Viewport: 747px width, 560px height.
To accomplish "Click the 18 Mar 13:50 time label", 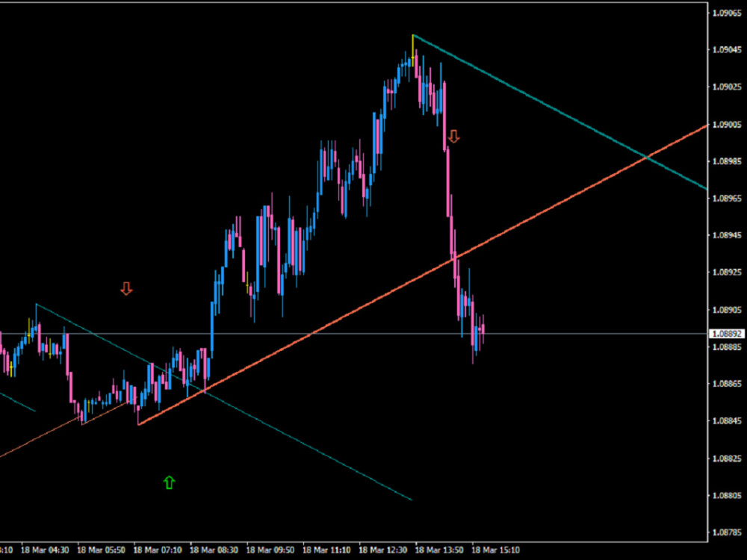I will (x=439, y=550).
